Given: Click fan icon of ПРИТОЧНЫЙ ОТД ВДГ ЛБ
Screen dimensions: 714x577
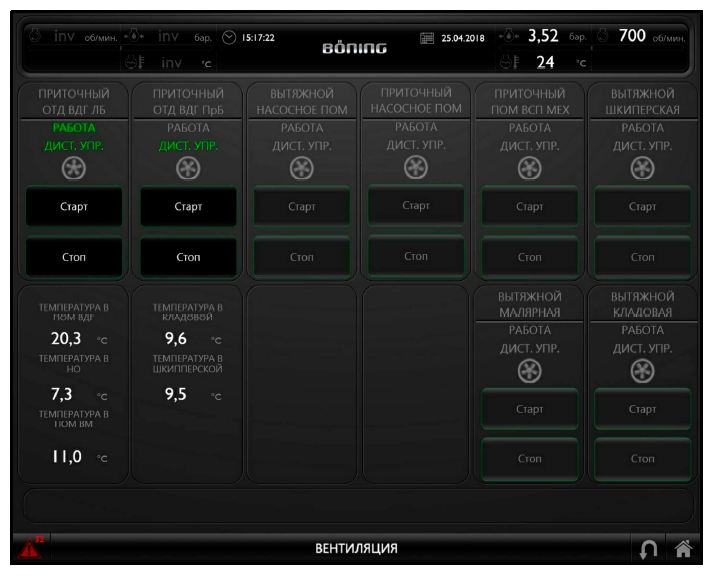Looking at the screenshot, I should click(x=73, y=167).
